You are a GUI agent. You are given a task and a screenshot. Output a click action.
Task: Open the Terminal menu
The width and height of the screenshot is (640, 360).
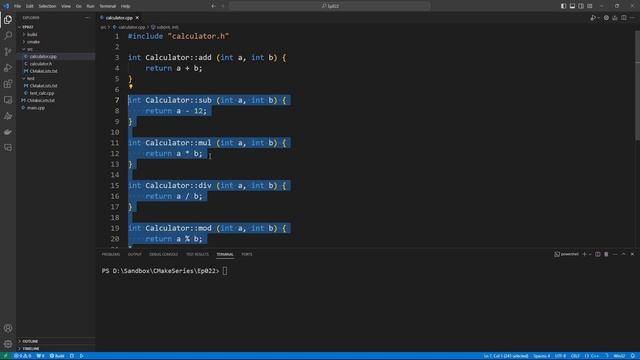point(108,6)
